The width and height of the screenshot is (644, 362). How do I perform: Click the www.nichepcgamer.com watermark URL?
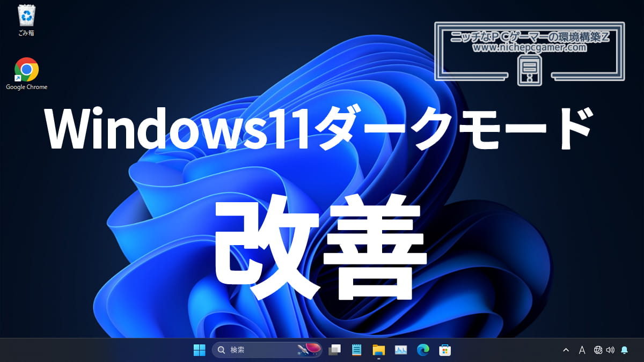(x=529, y=48)
